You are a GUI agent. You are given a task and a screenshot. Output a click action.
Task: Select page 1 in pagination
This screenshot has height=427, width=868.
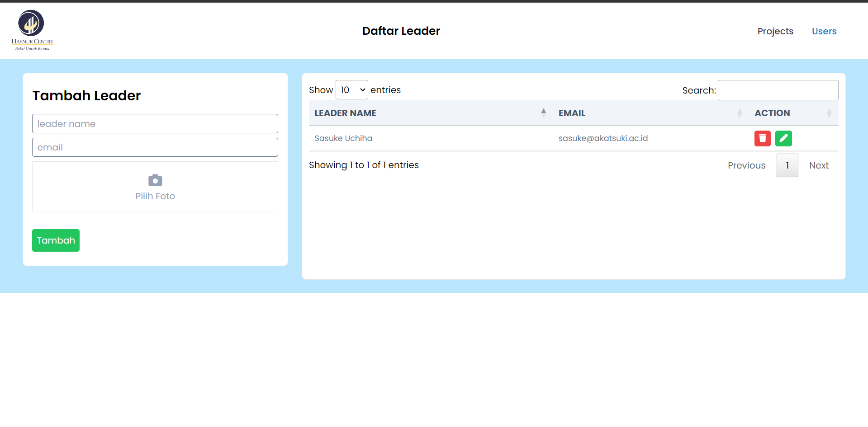tap(787, 165)
